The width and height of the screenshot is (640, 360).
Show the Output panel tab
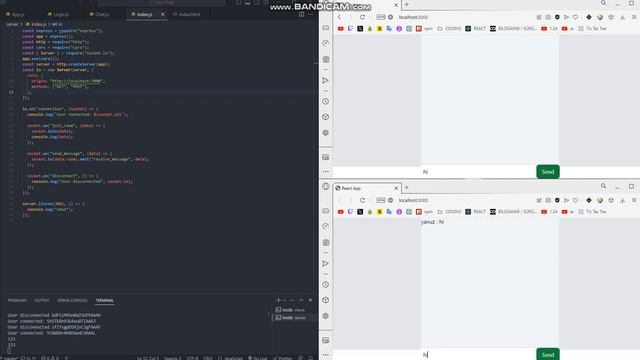pos(42,300)
